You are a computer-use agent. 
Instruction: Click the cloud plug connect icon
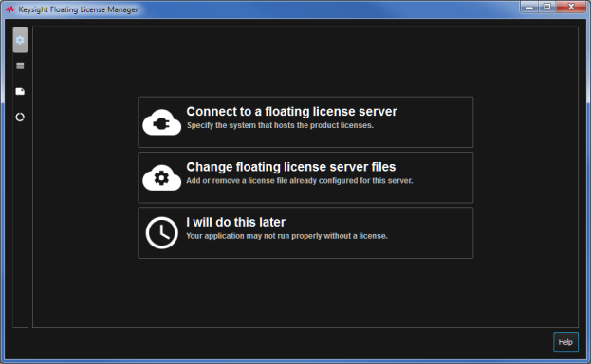click(x=161, y=122)
